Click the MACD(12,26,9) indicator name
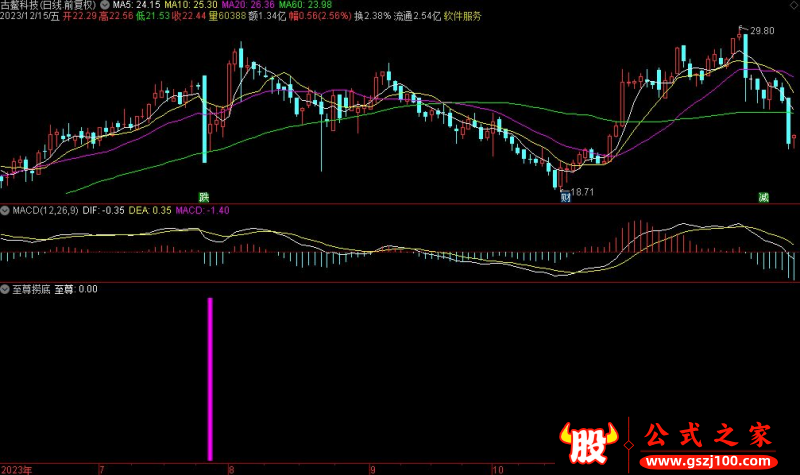The width and height of the screenshot is (800, 475). pos(45,210)
